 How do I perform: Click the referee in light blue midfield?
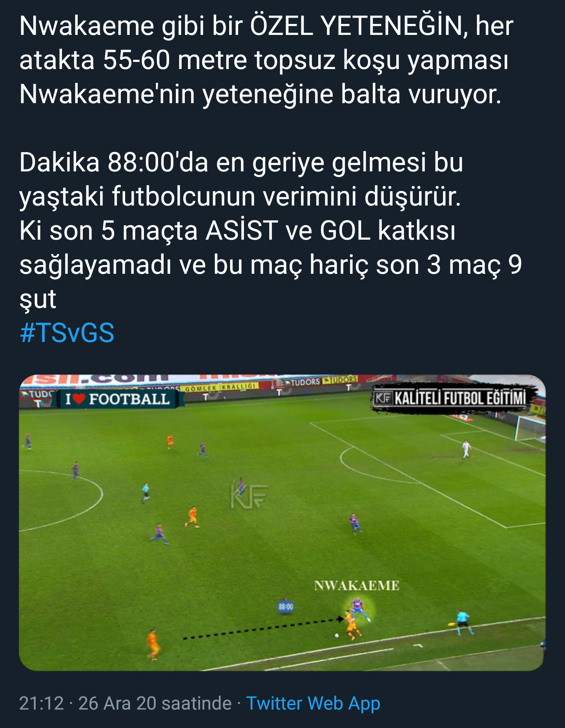pyautogui.click(x=146, y=493)
